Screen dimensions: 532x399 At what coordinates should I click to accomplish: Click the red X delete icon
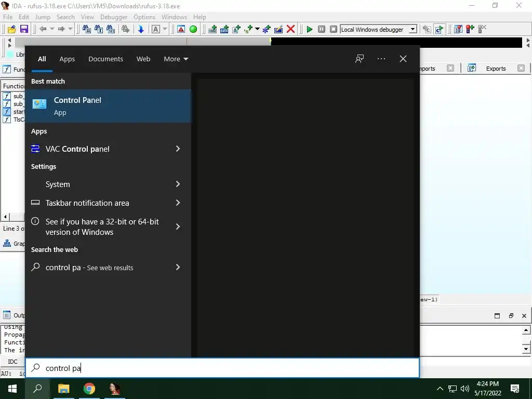click(291, 29)
